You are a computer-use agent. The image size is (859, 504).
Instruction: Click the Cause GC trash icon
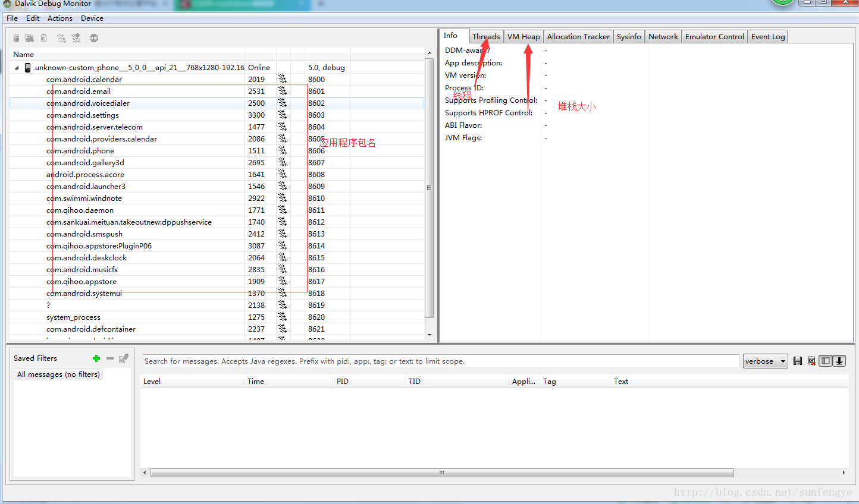[x=43, y=38]
